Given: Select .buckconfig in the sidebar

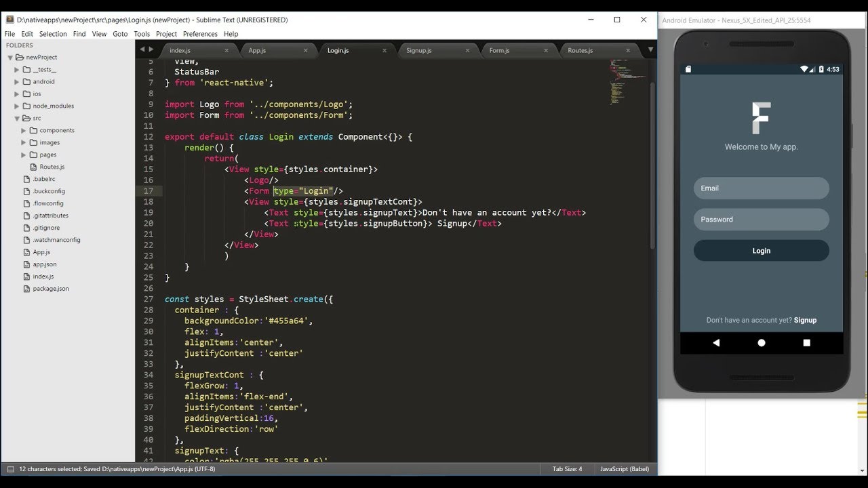Looking at the screenshot, I should (49, 191).
